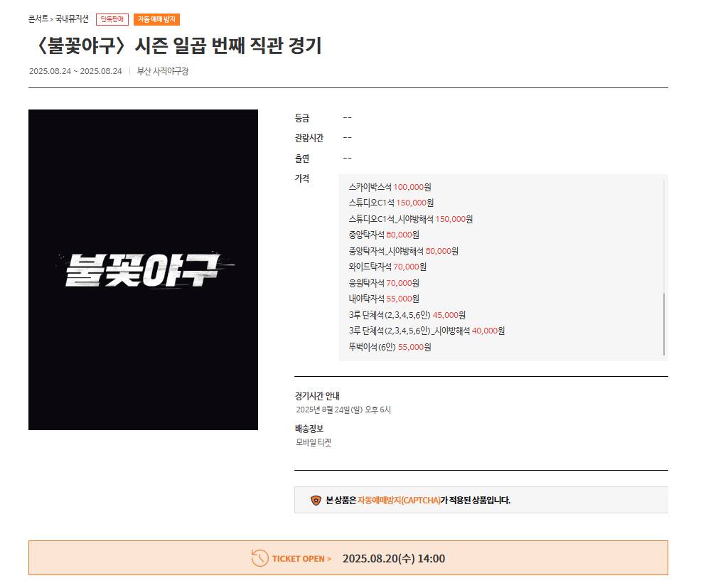The height and width of the screenshot is (588, 701).
Task: Select the 스카이박스석 100,000원 price row
Action: [389, 186]
